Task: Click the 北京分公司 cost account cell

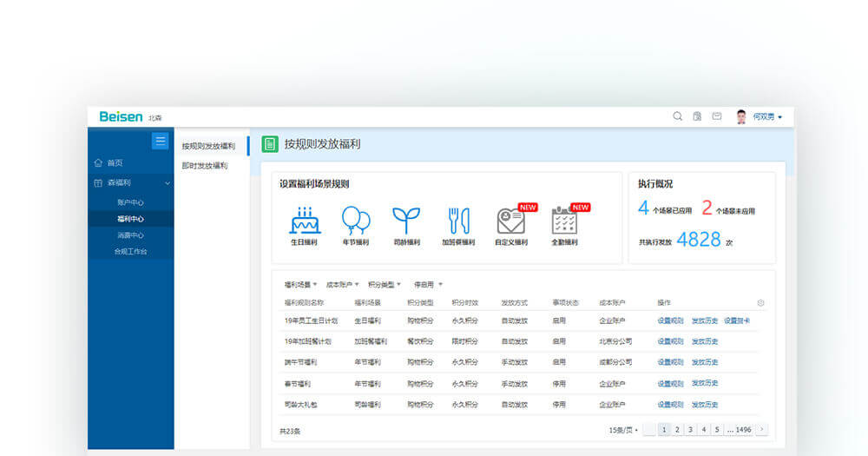Action: pyautogui.click(x=615, y=342)
